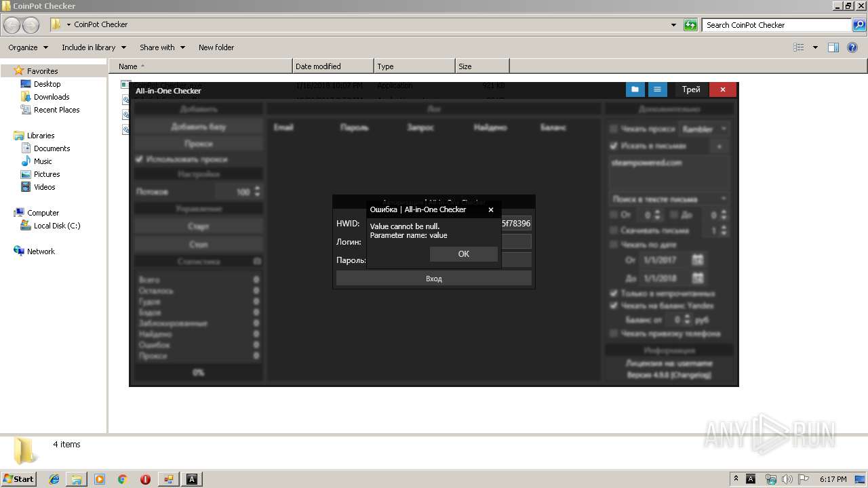This screenshot has height=488, width=868.
Task: Sort by Date modified column
Action: [x=333, y=66]
